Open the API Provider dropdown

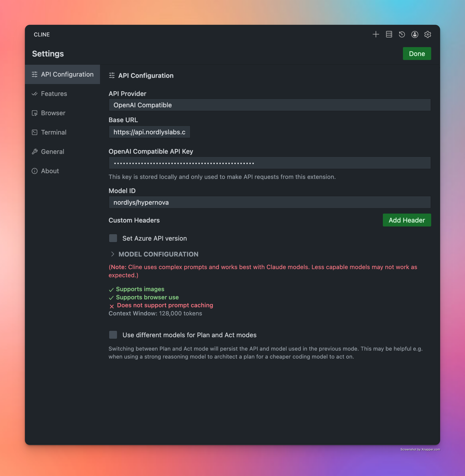tap(269, 105)
